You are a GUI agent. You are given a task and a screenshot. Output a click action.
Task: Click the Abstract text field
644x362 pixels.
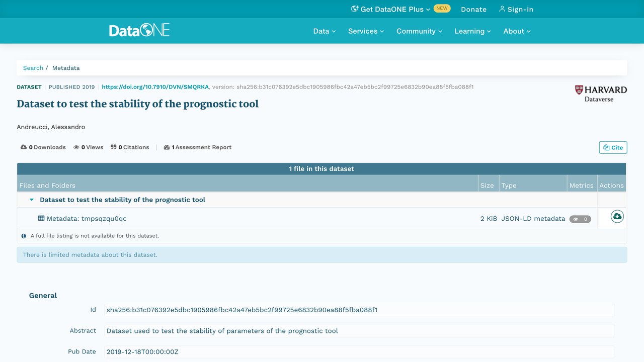359,331
